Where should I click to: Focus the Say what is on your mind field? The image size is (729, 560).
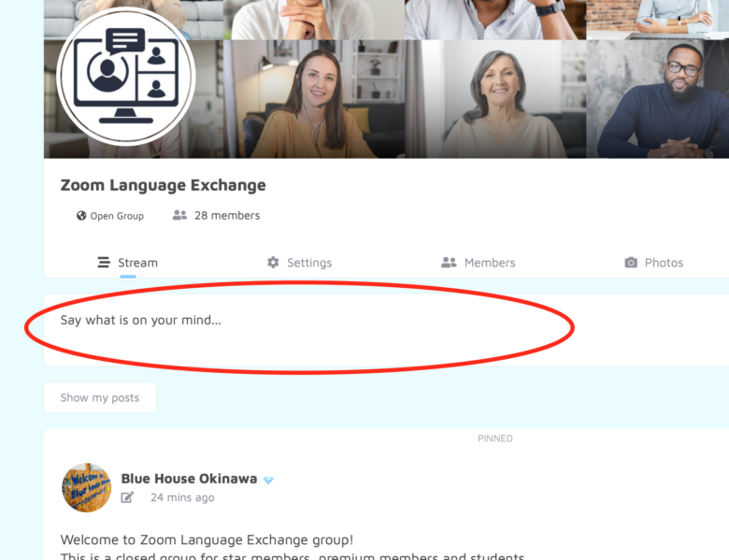point(386,330)
